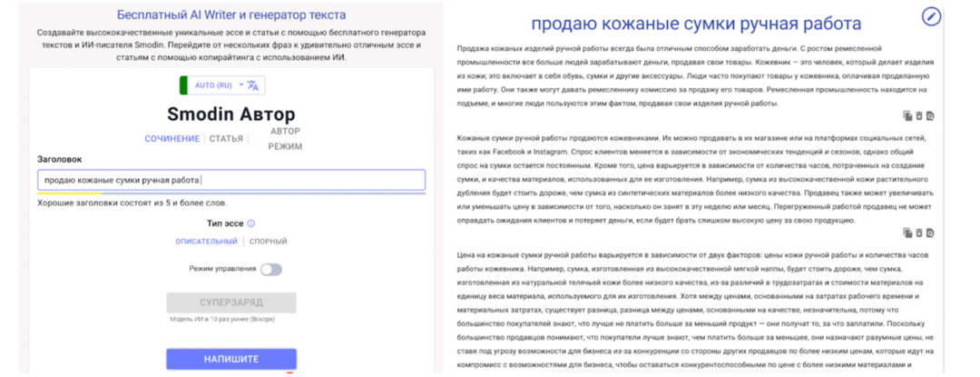Copy the second paragraph about Facebook and Instagram
Viewport: 980px width, 377px height.
[x=907, y=233]
